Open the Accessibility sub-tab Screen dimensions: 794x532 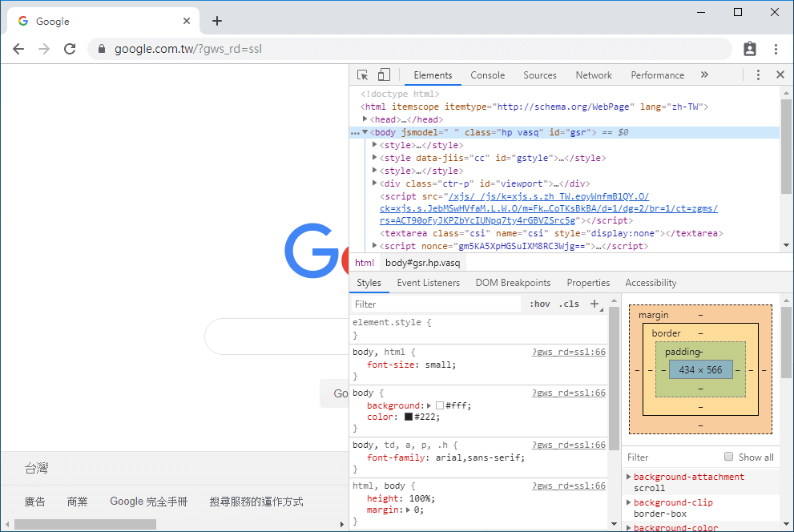click(x=651, y=283)
